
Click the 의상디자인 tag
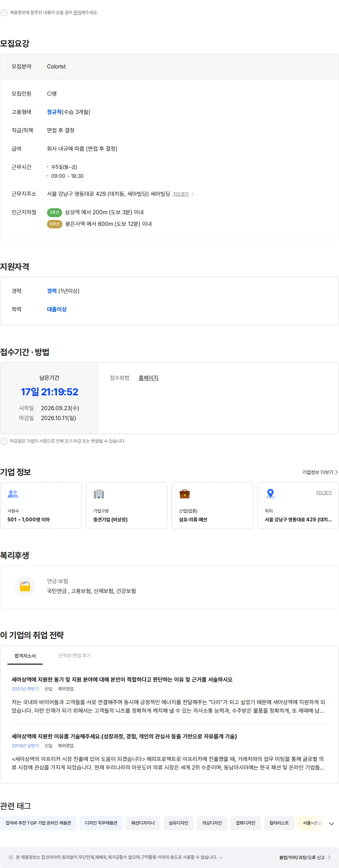[212, 823]
